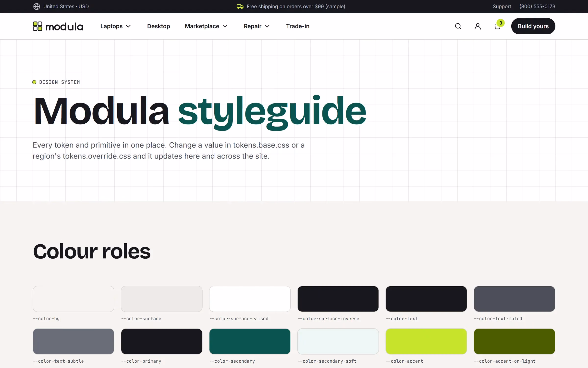Viewport: 588px width, 368px height.
Task: Click the (800) 555-0173 phone link
Action: (537, 7)
